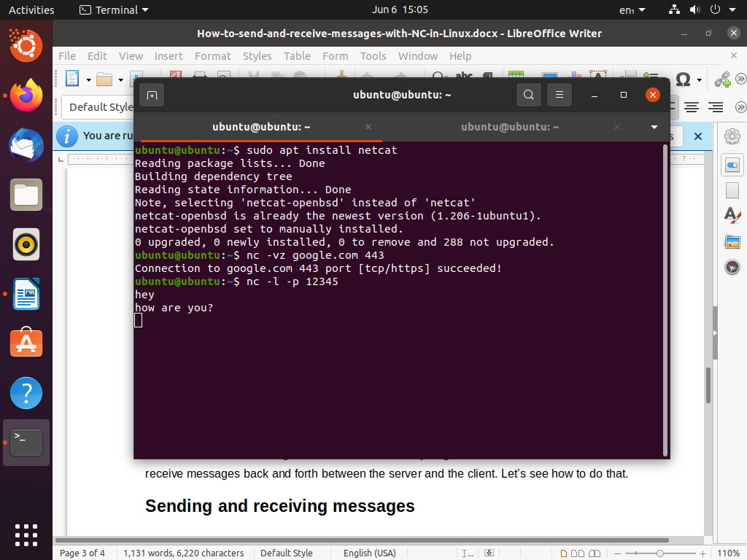This screenshot has width=747, height=560.
Task: Show Applications grid in the dock
Action: tap(26, 535)
